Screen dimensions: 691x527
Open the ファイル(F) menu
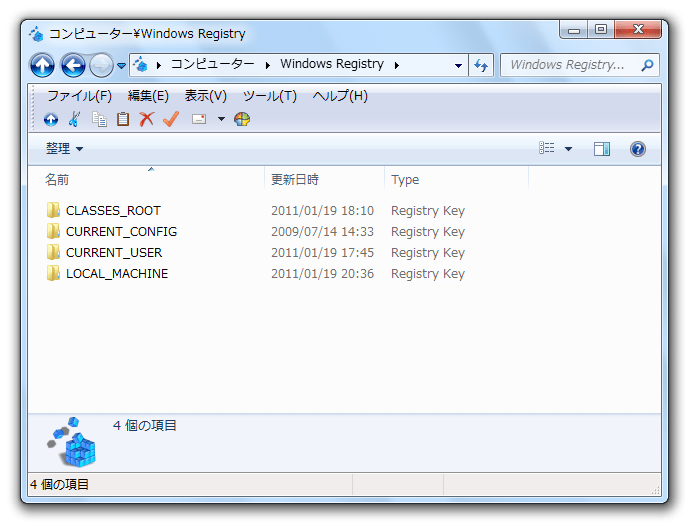(79, 96)
